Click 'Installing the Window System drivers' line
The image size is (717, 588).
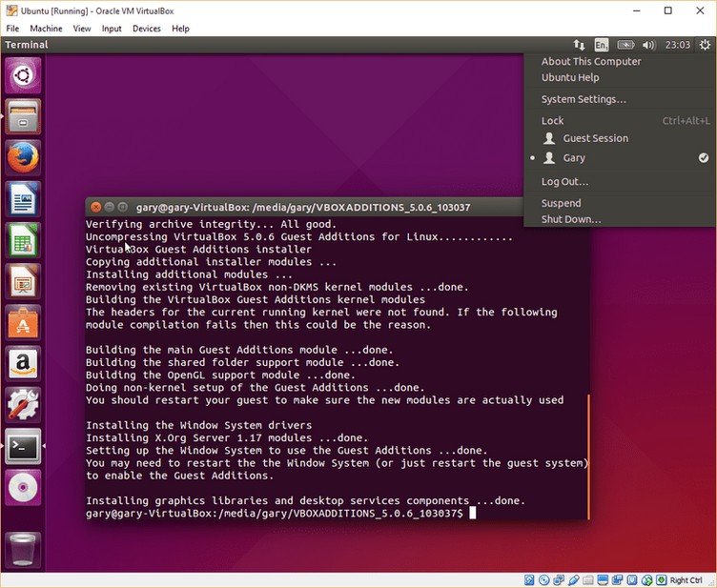[x=199, y=425]
